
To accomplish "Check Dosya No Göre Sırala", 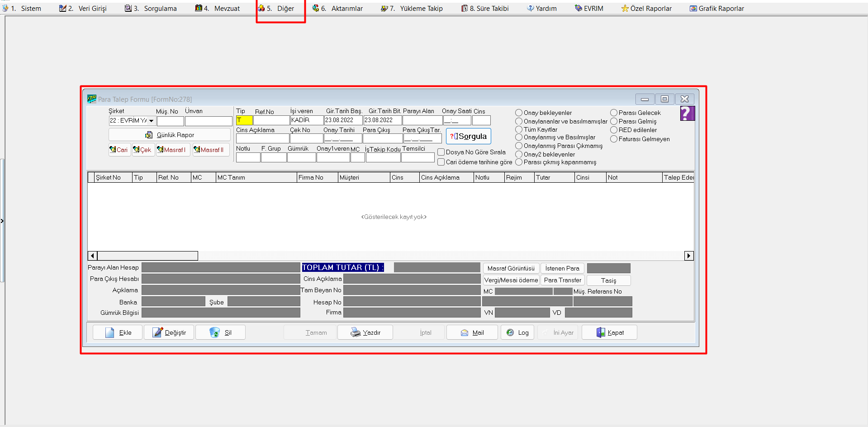I will click(x=441, y=152).
